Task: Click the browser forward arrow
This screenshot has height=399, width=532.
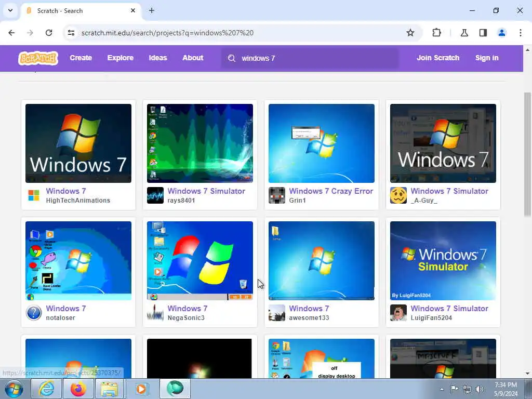Action: [30, 33]
